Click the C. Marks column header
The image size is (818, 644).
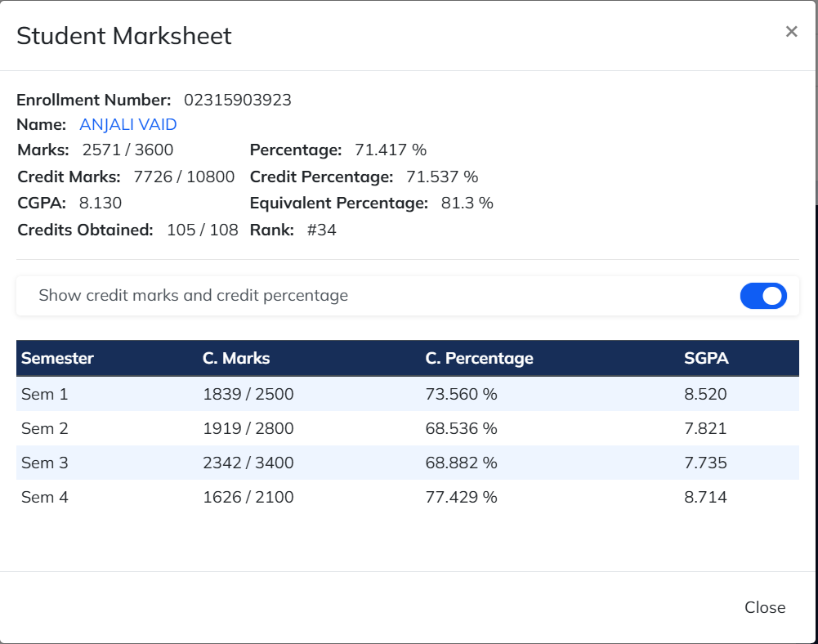pos(236,358)
